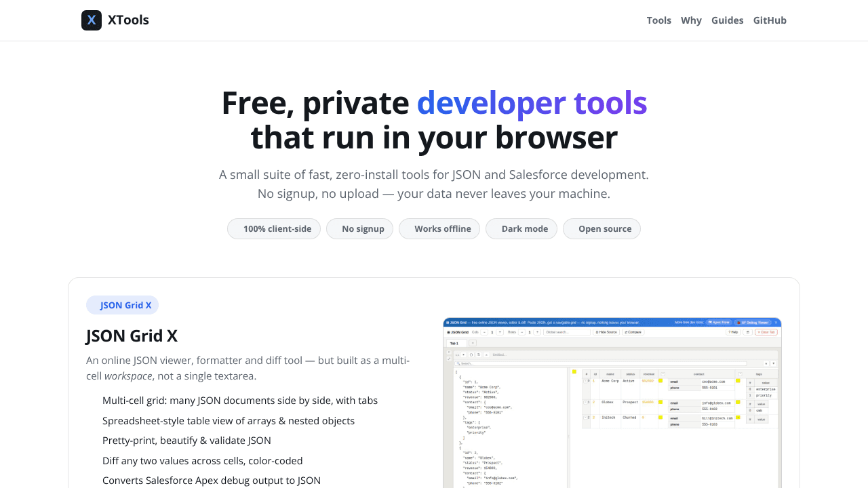
Task: Open the Guides nav item
Action: point(727,20)
